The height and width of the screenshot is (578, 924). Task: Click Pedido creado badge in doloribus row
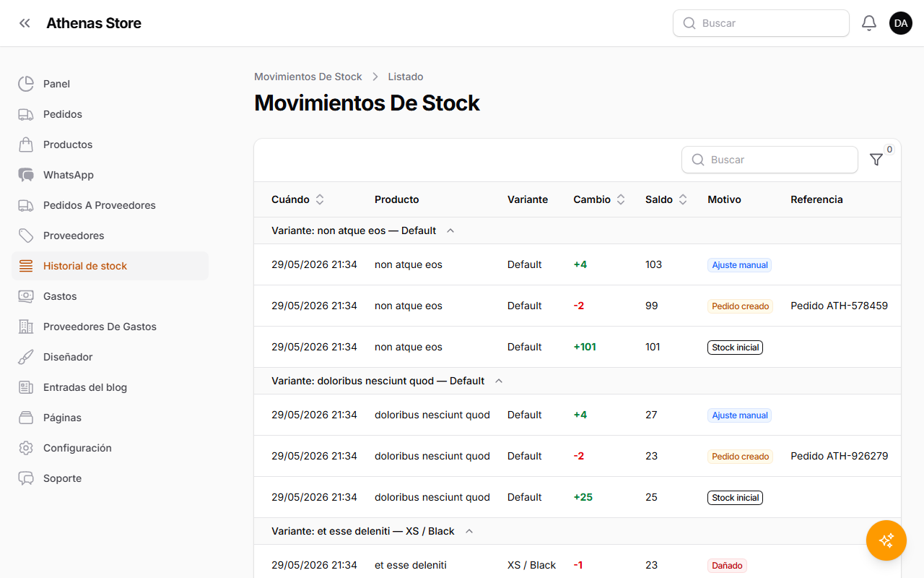740,457
